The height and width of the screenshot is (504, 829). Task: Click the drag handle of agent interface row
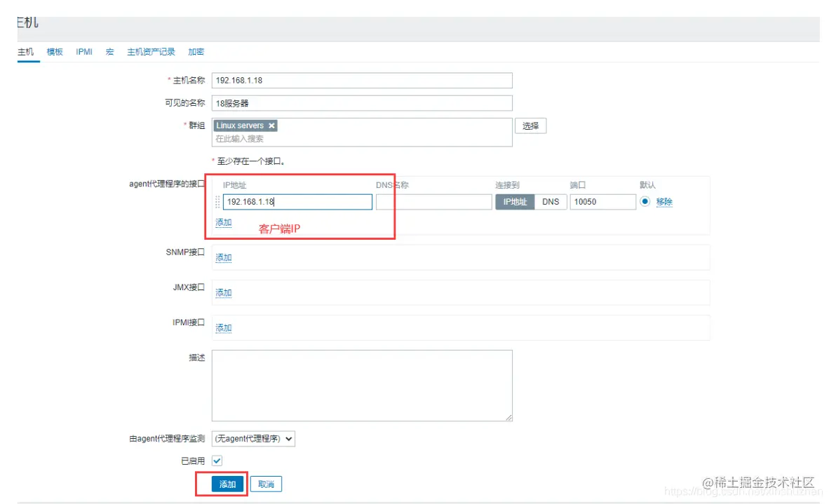(x=217, y=202)
